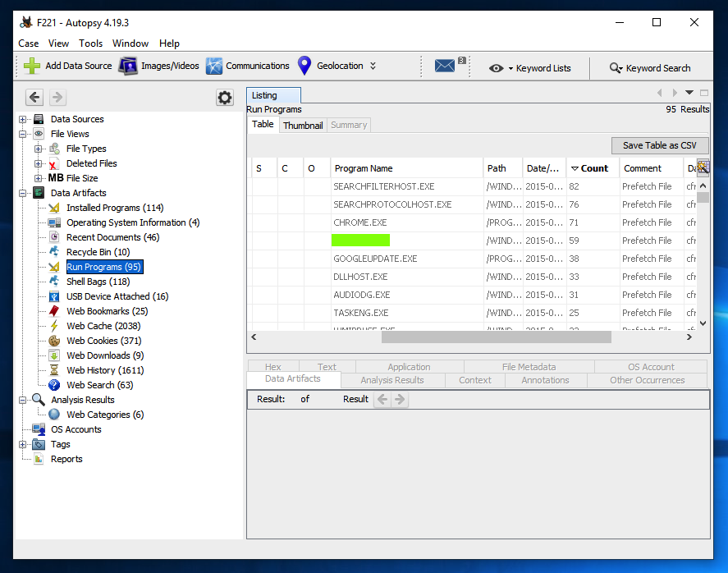Viewport: 728px width, 573px height.
Task: Open tree display settings gear icon
Action: (x=225, y=98)
